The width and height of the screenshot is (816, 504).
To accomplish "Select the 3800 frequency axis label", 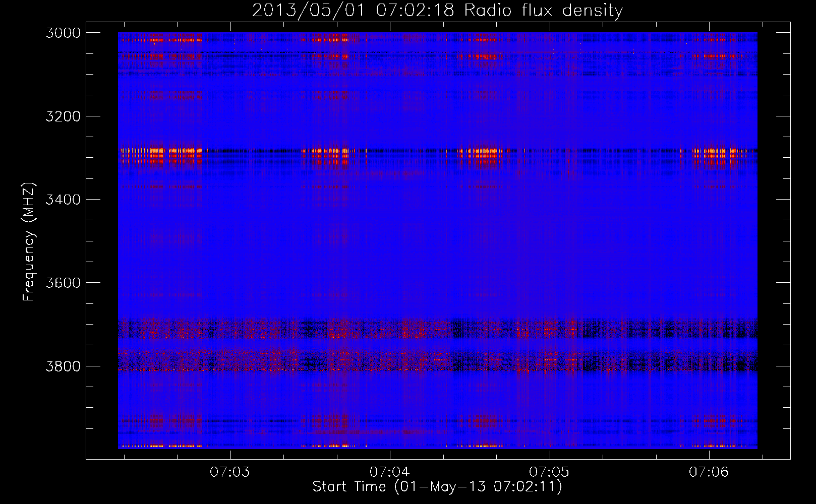I will (63, 366).
